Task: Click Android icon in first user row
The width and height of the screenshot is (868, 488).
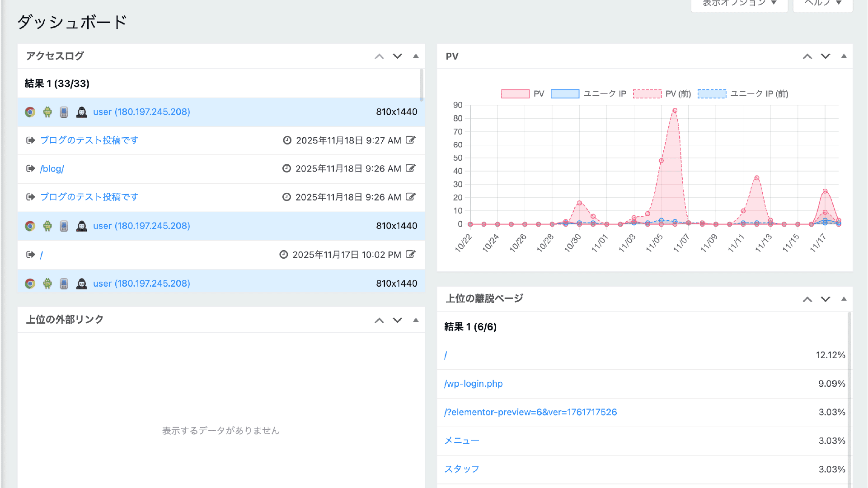Action: (x=47, y=112)
